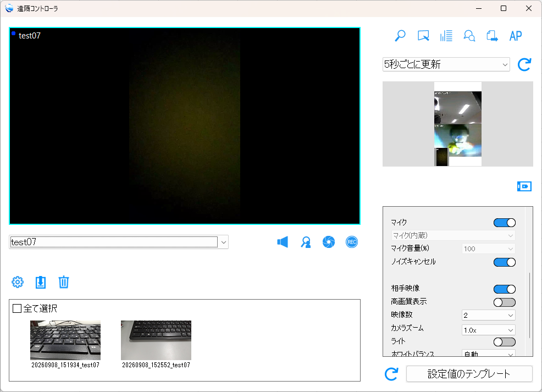The height and width of the screenshot is (392, 542).
Task: Click the speaker audio icon
Action: [283, 242]
